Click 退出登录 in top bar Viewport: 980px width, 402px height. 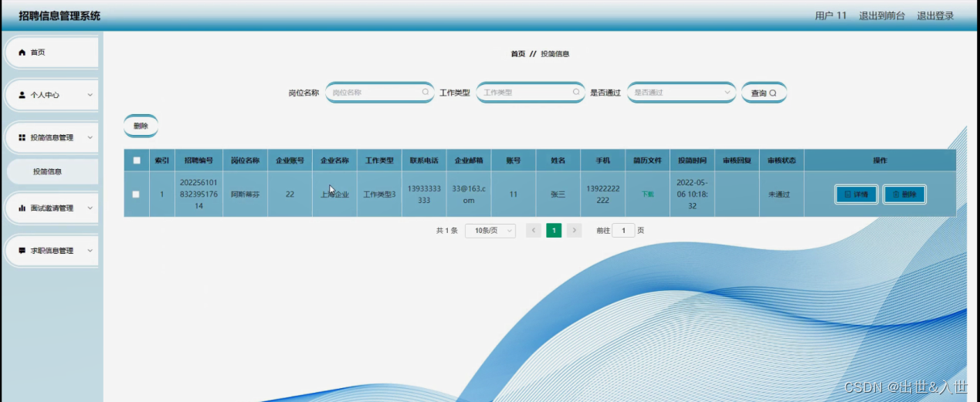(935, 15)
